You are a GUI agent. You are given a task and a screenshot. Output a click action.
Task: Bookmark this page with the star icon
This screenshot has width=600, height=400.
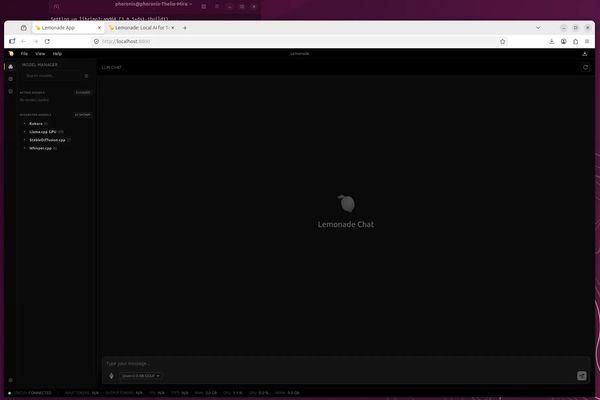click(502, 41)
